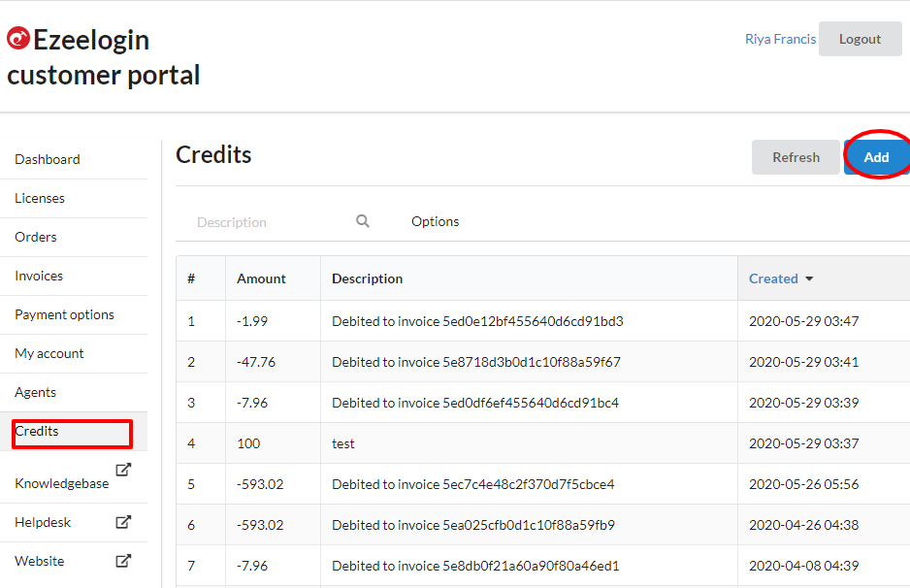Open My account page
910x588 pixels.
[x=49, y=353]
